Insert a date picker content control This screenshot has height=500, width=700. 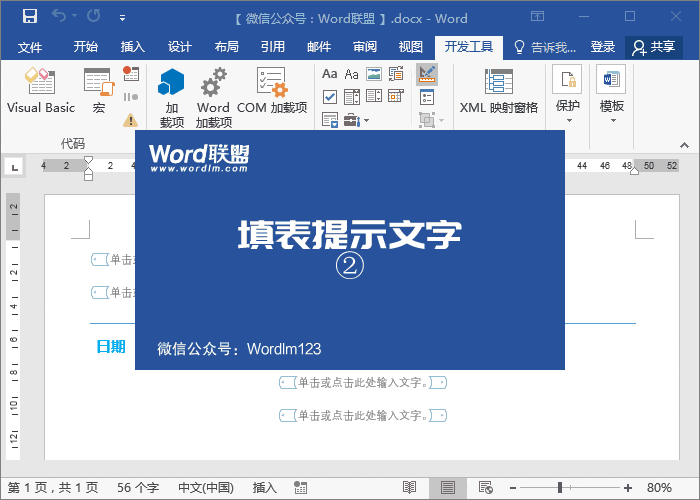click(x=396, y=96)
